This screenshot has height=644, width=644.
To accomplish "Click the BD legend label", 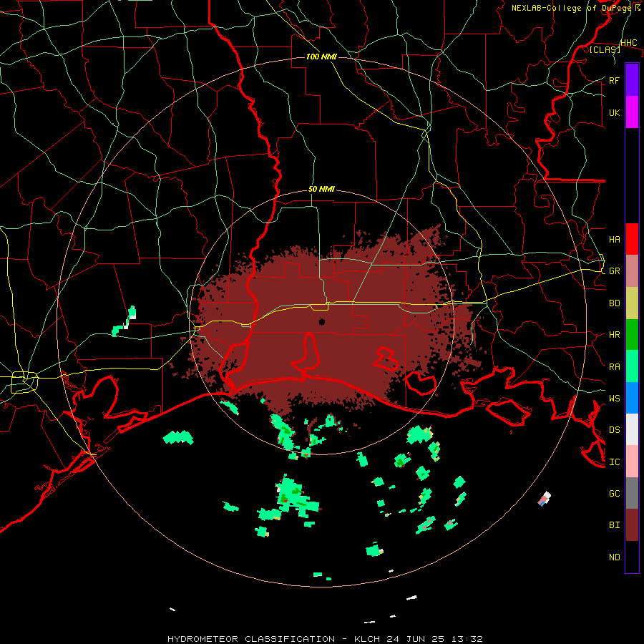I will tap(615, 303).
